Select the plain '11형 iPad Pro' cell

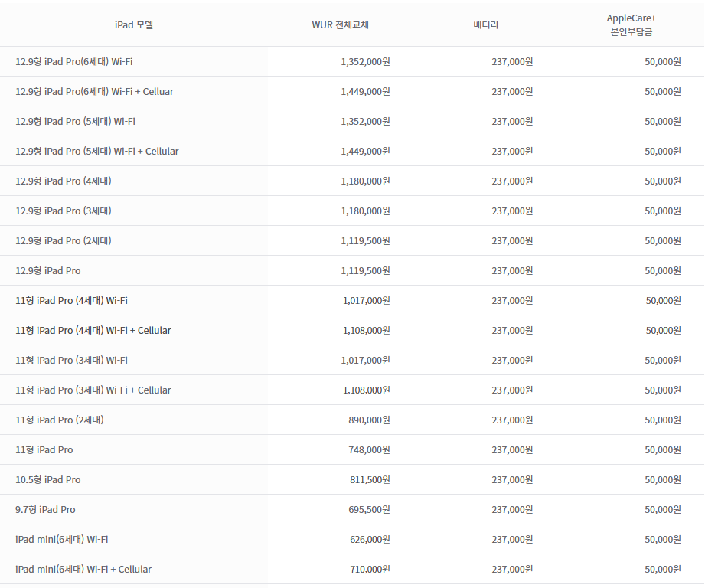tap(44, 450)
